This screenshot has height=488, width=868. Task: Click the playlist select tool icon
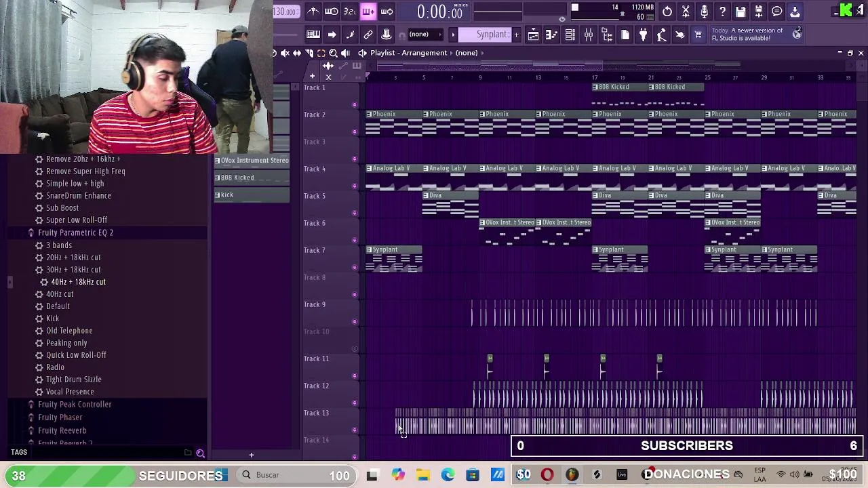pos(321,53)
